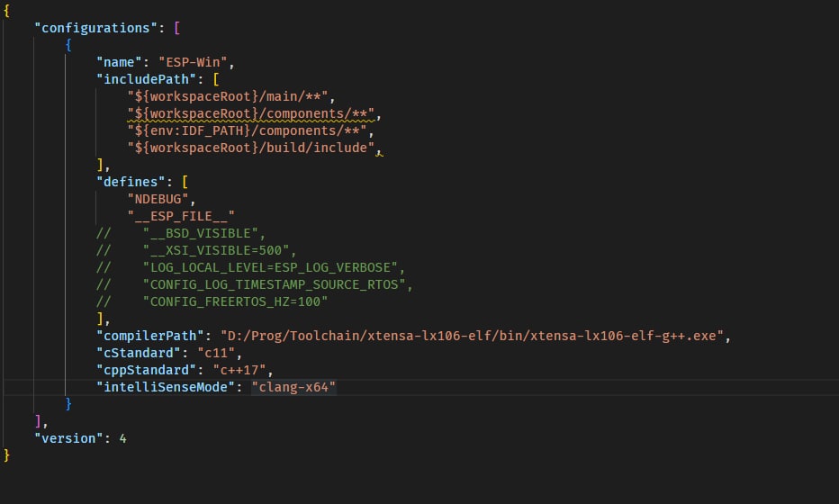Click the "cStandard" key
The image size is (839, 504).
139,353
